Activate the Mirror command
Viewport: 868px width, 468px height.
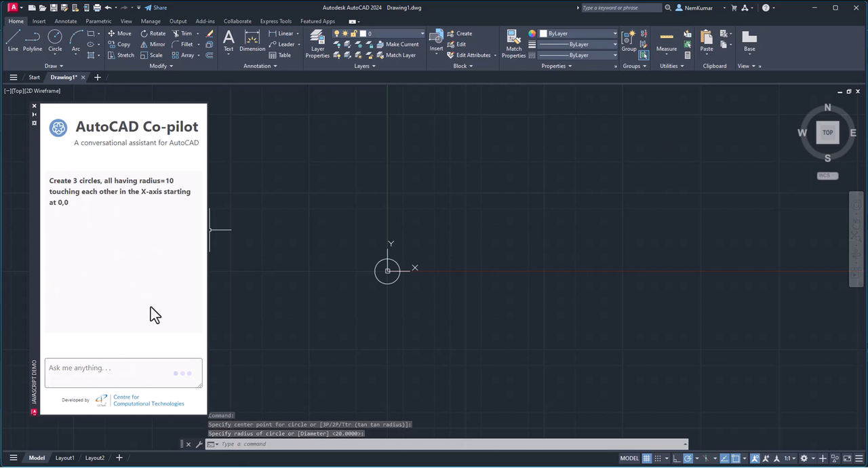pyautogui.click(x=152, y=44)
